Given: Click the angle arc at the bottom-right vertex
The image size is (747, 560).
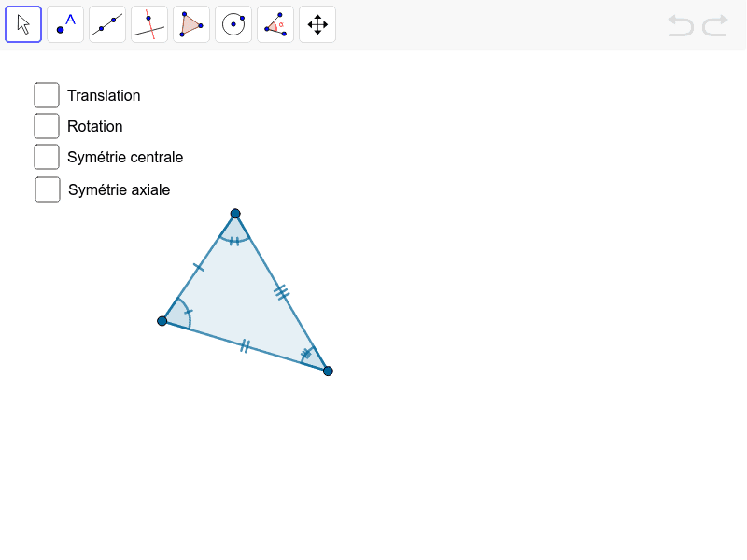Looking at the screenshot, I should [305, 355].
